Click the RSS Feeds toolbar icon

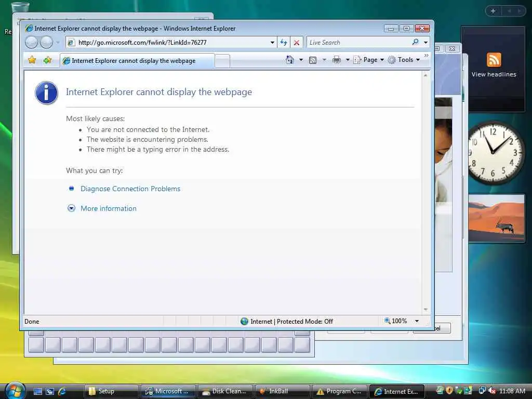(313, 60)
